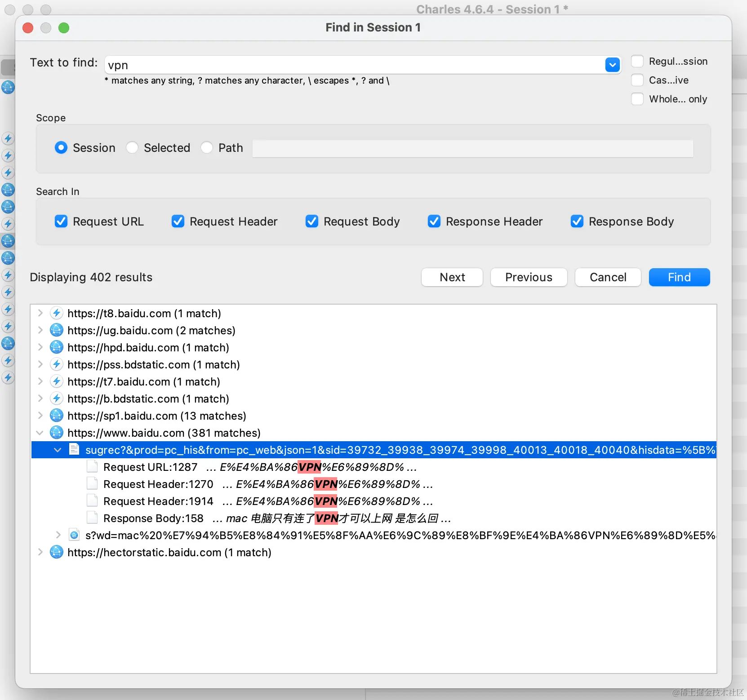Uncheck the Response Header checkbox

click(x=434, y=222)
